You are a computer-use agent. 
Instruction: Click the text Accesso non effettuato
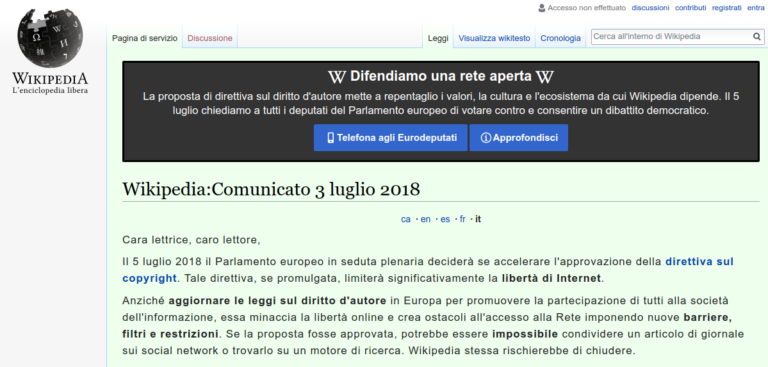coord(587,8)
